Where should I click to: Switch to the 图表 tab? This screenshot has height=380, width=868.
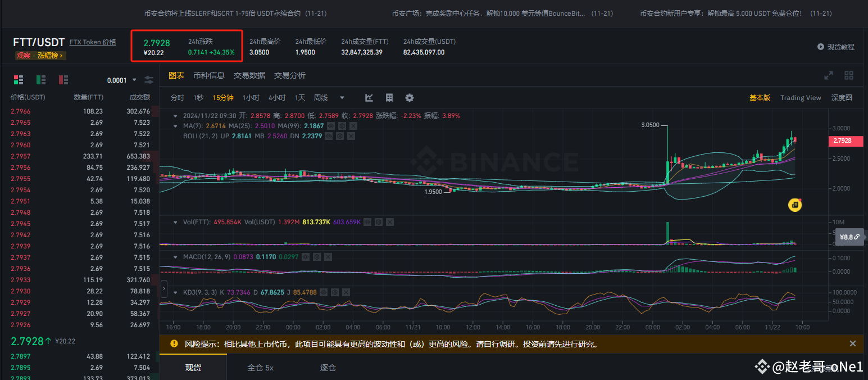(x=176, y=75)
